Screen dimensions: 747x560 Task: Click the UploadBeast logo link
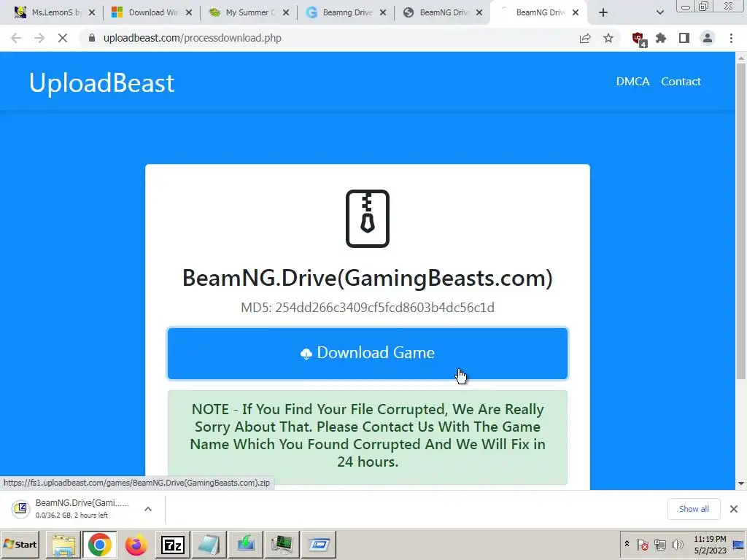pos(102,83)
